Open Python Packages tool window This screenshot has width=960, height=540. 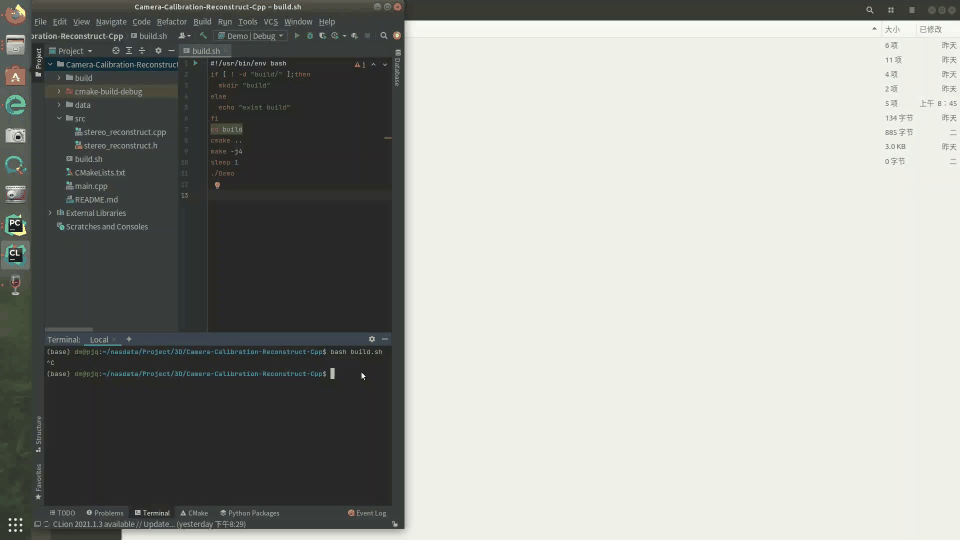(250, 513)
